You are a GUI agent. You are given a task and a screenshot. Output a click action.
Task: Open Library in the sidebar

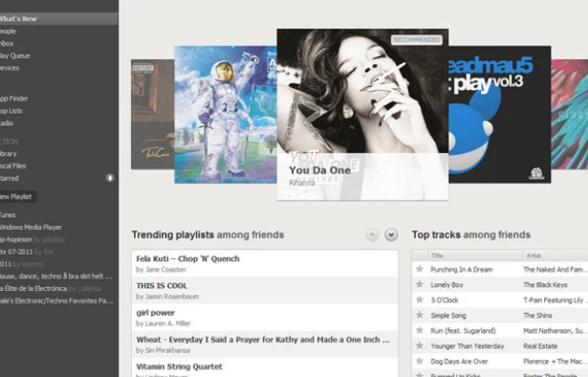pyautogui.click(x=9, y=154)
